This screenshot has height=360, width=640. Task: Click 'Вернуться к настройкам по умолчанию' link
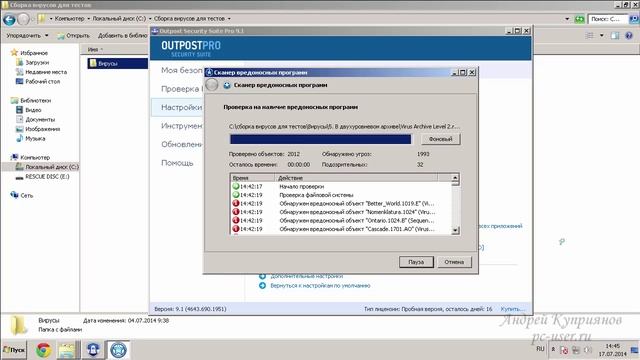tap(320, 286)
